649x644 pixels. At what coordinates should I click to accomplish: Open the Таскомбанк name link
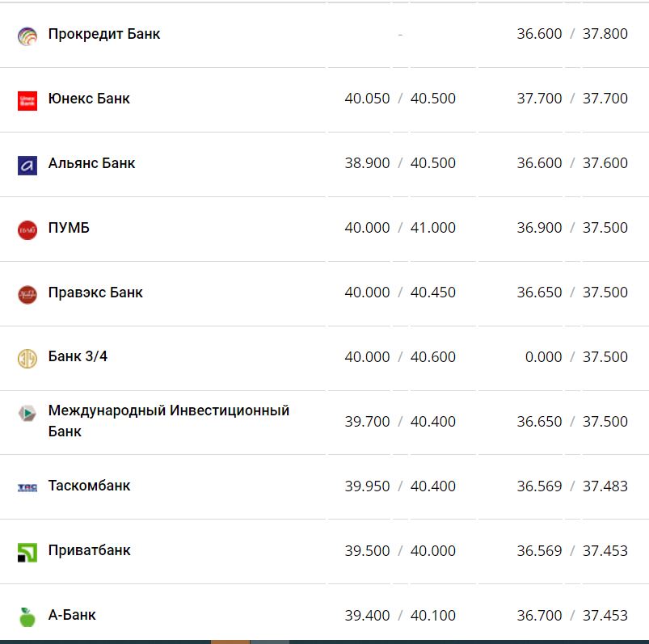click(89, 486)
